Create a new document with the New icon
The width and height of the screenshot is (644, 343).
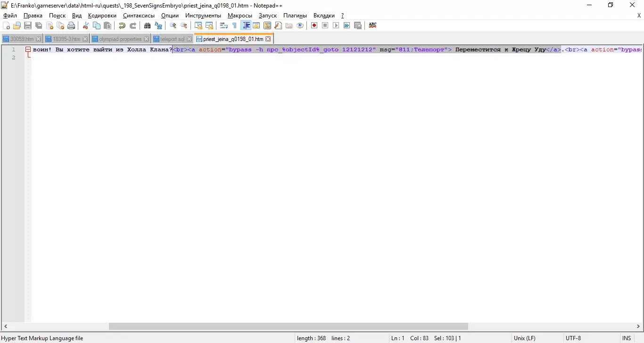pyautogui.click(x=6, y=25)
